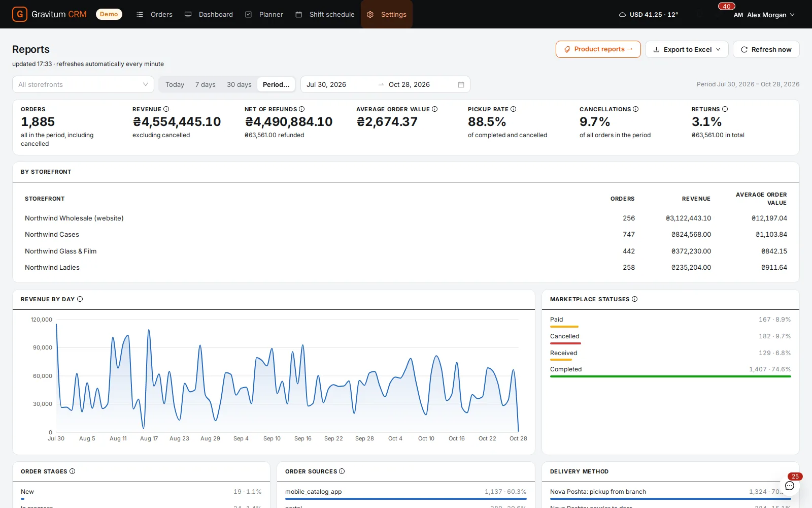Viewport: 812px width, 508px height.
Task: Click the Product reports button
Action: 598,49
